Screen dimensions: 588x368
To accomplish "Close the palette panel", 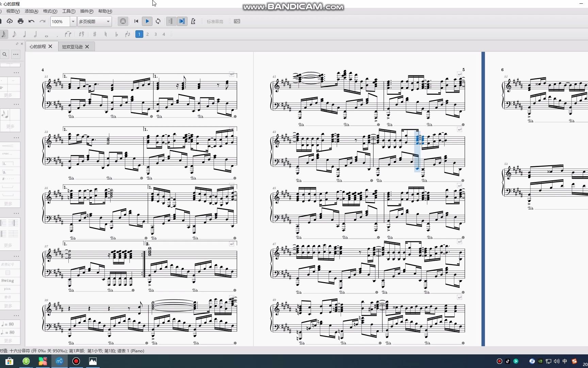I will point(22,44).
